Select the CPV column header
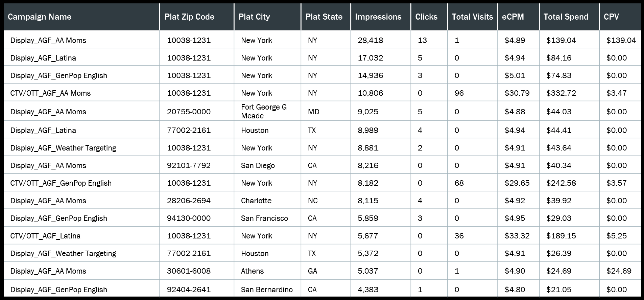The image size is (644, 300). tap(611, 17)
